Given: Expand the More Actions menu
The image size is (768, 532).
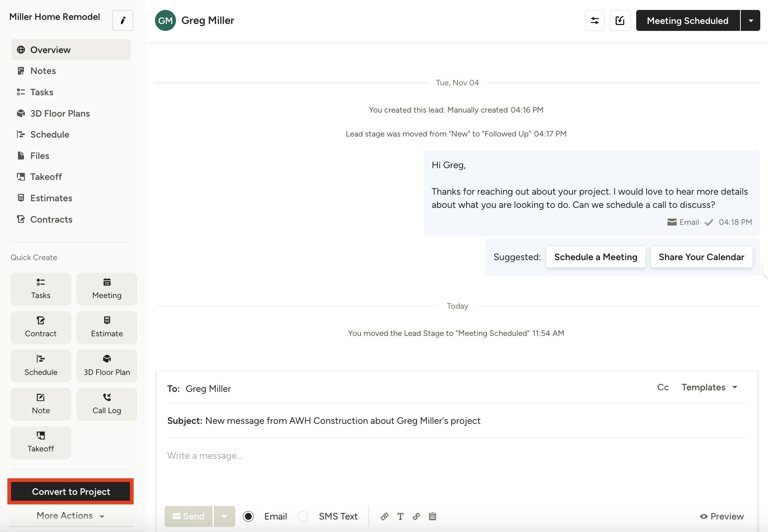Looking at the screenshot, I should 71,515.
